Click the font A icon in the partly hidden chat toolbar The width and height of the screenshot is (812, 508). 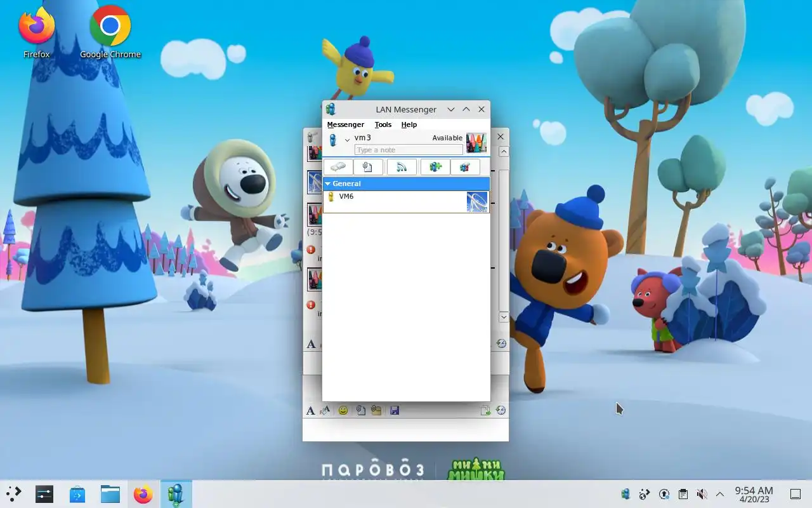311,344
